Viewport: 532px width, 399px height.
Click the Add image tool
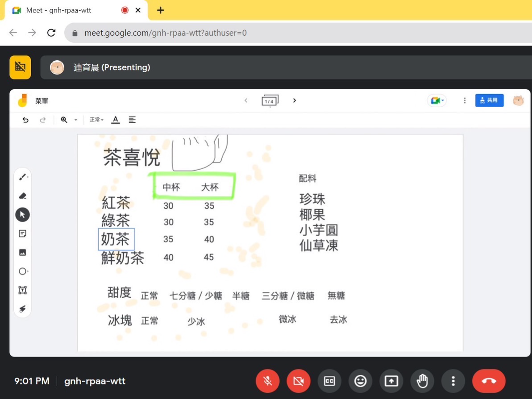pyautogui.click(x=23, y=252)
